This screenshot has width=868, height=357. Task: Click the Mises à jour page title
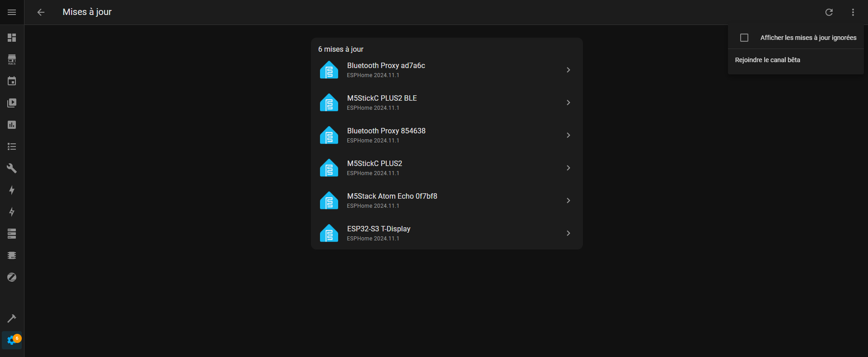87,12
